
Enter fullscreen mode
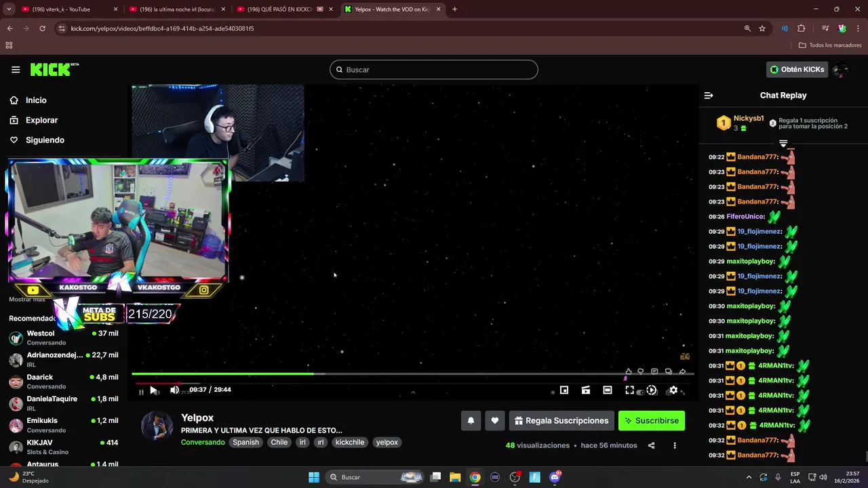[629, 390]
